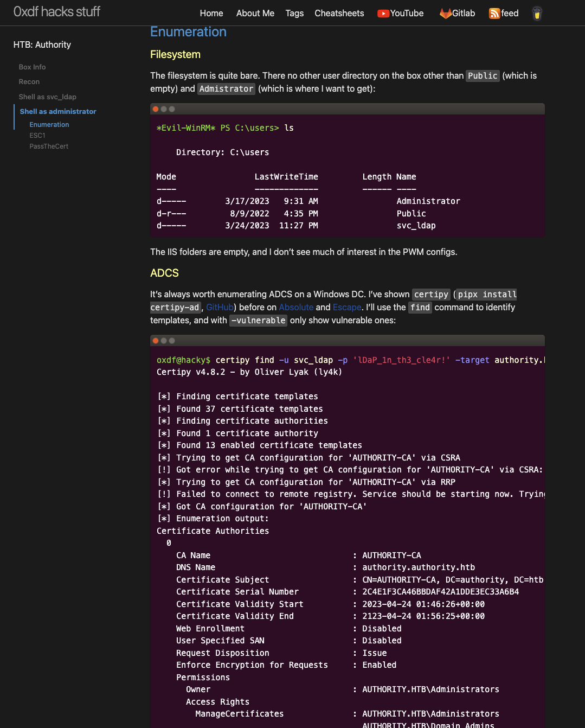
Task: Click the Enforce Encryption value 'Enabled'
Action: click(x=380, y=665)
